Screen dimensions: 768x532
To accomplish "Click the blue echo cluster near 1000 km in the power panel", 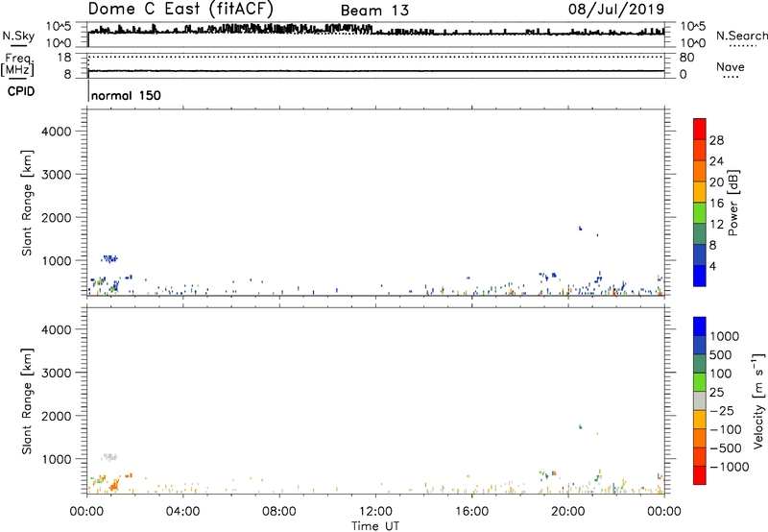I will click(109, 258).
